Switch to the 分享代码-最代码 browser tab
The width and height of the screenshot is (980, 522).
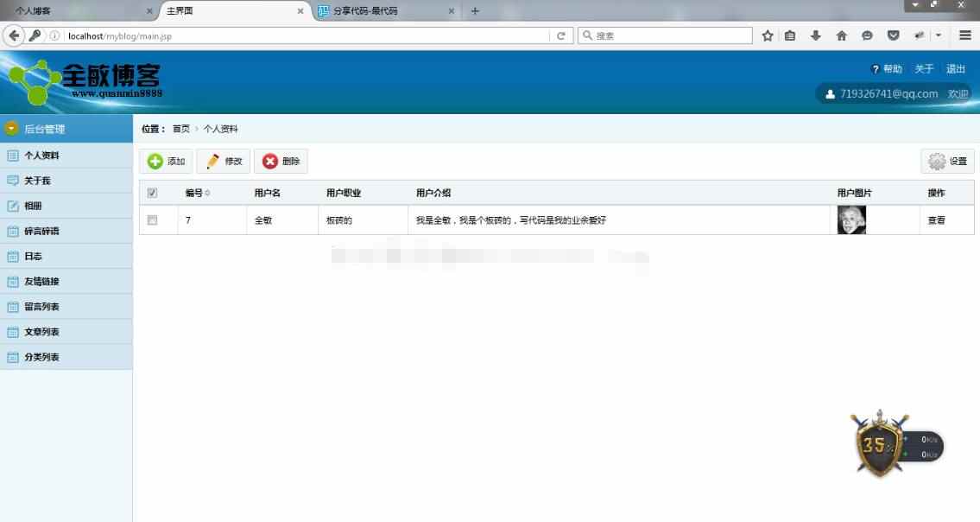(x=386, y=10)
